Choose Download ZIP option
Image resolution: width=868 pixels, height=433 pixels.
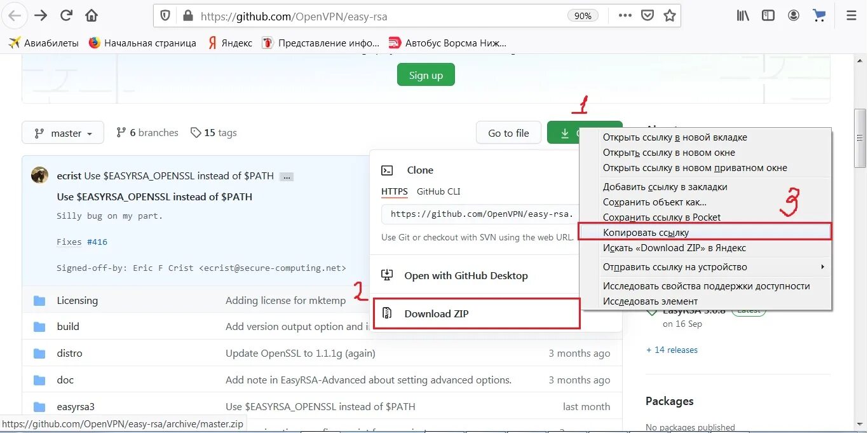click(477, 313)
